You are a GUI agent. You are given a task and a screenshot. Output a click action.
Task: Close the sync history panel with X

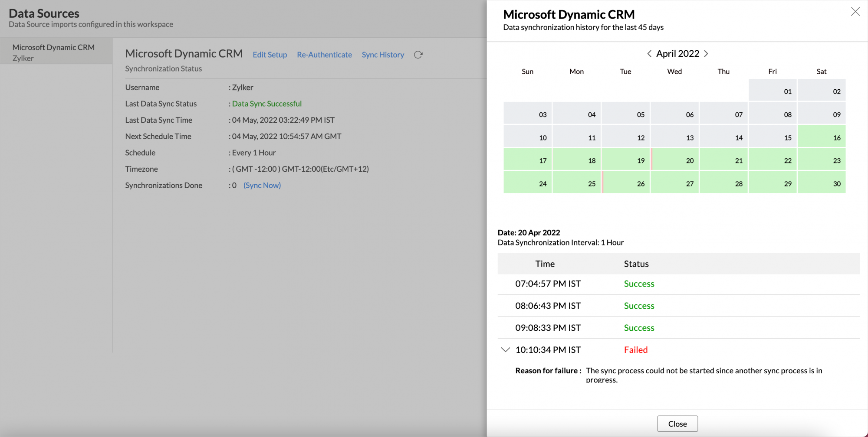pyautogui.click(x=855, y=12)
